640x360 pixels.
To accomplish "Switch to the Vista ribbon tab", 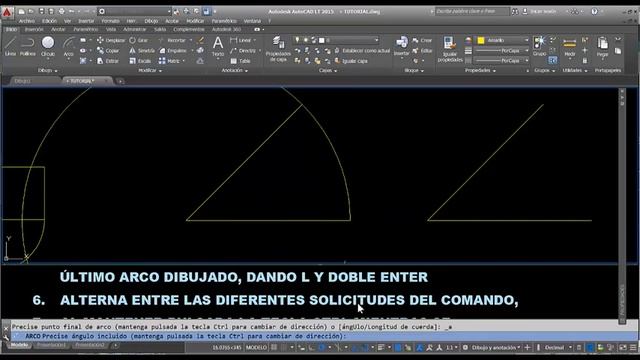I will (111, 29).
